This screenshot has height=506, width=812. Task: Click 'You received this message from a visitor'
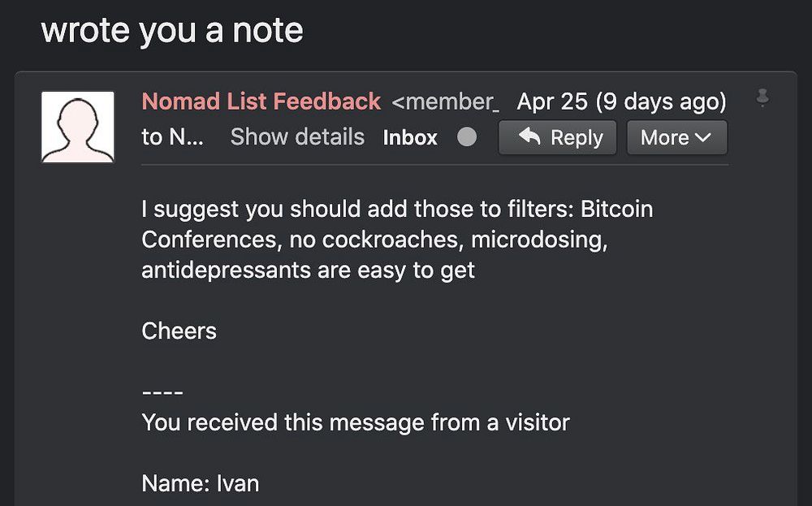coord(355,422)
